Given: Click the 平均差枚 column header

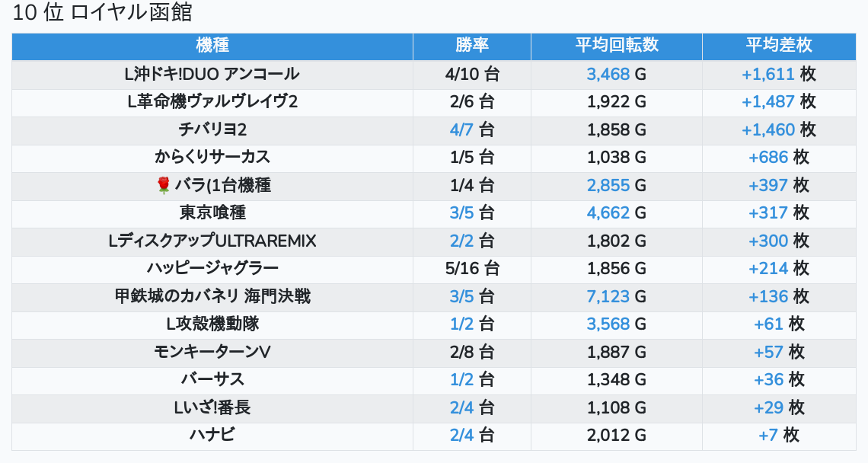Looking at the screenshot, I should coord(779,46).
